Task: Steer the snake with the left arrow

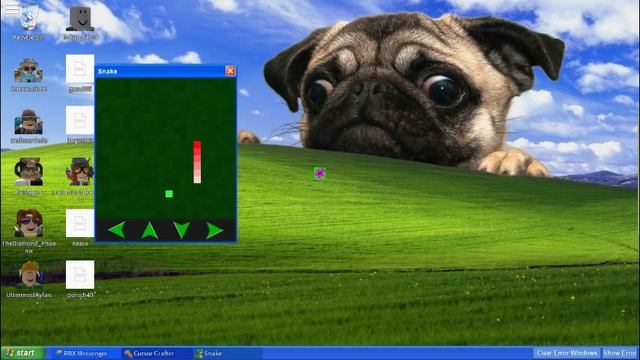Action: (117, 230)
